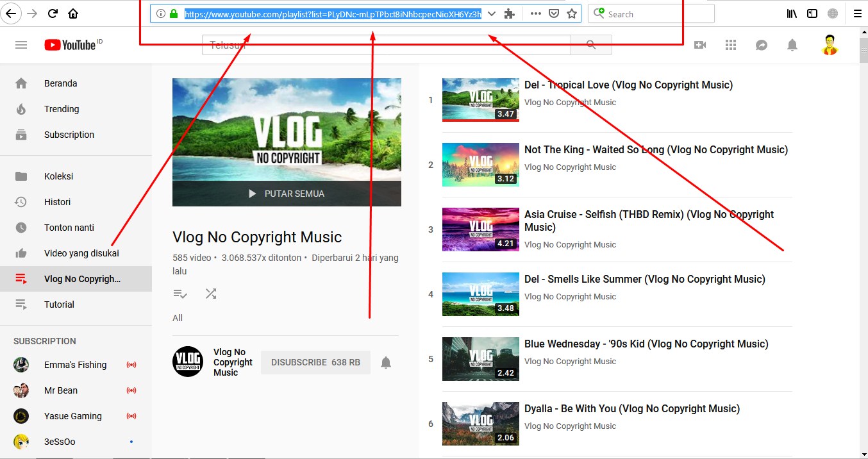Open thumbnail of Del - Tropical Love
The width and height of the screenshot is (868, 459).
tap(481, 99)
